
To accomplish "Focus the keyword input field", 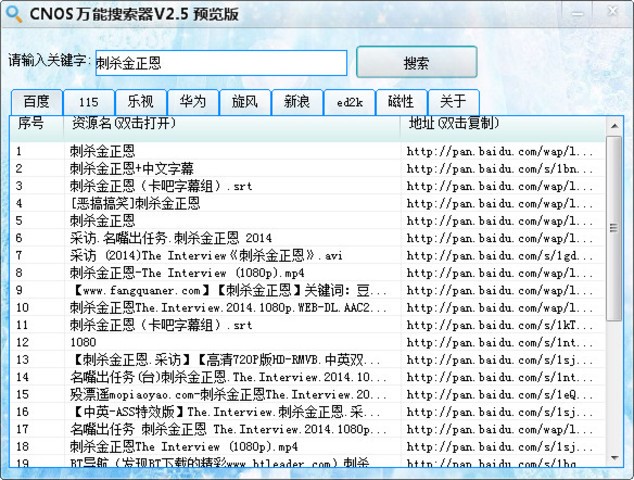I will pos(221,63).
